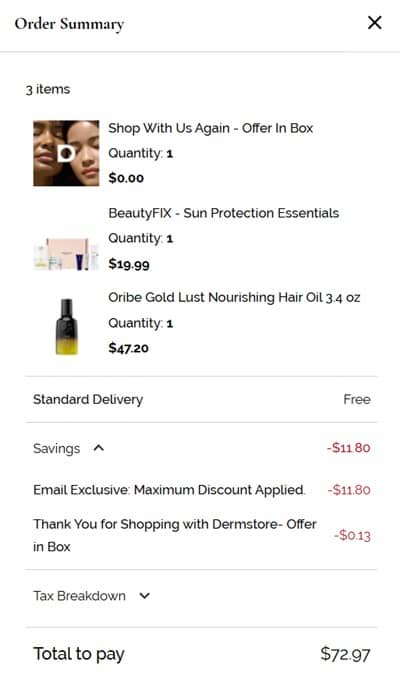Close the Order Summary panel

(x=375, y=23)
